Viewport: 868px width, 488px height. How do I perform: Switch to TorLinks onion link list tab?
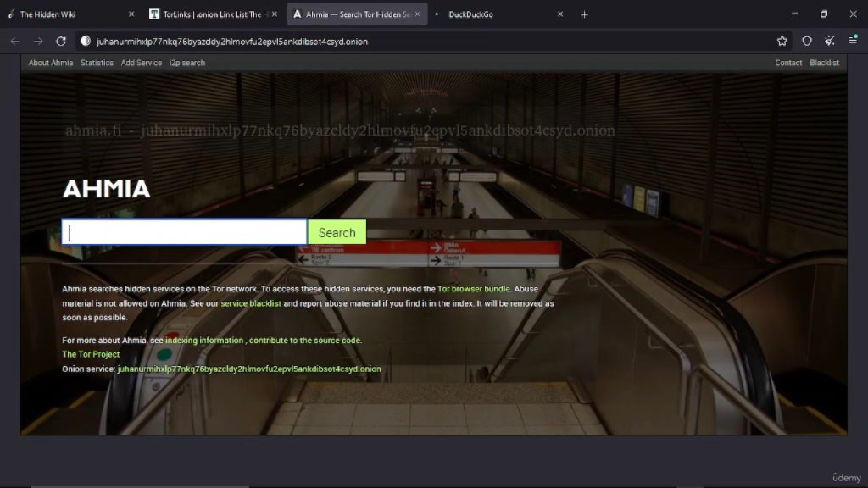click(x=213, y=14)
